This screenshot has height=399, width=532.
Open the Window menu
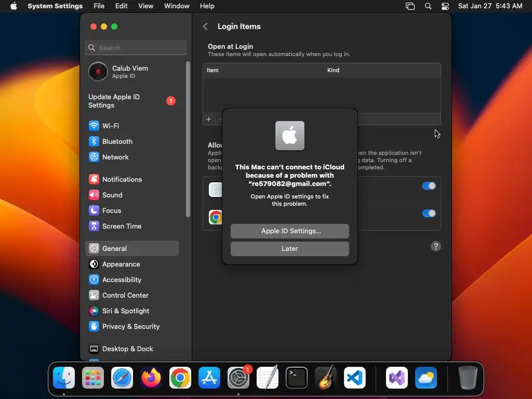tap(177, 6)
